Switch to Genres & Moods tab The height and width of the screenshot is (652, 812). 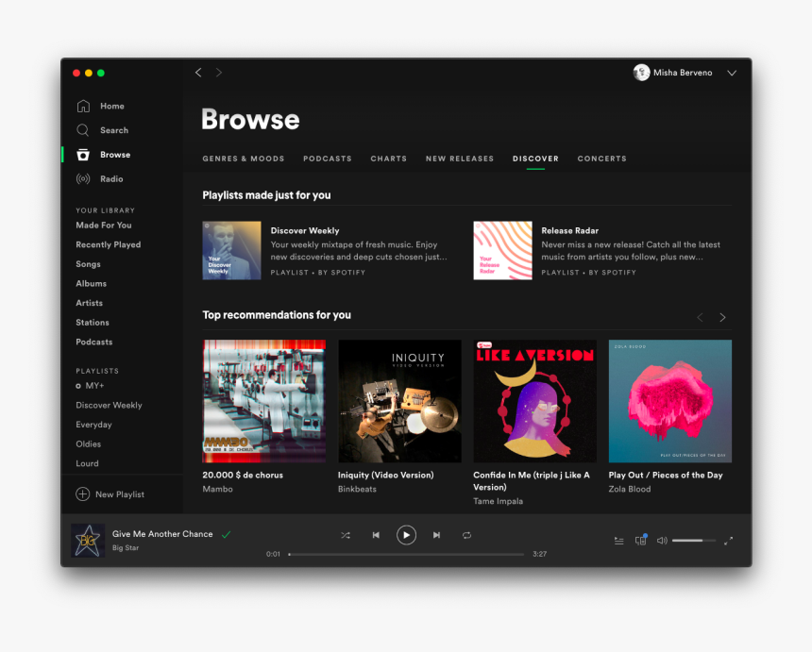[244, 159]
